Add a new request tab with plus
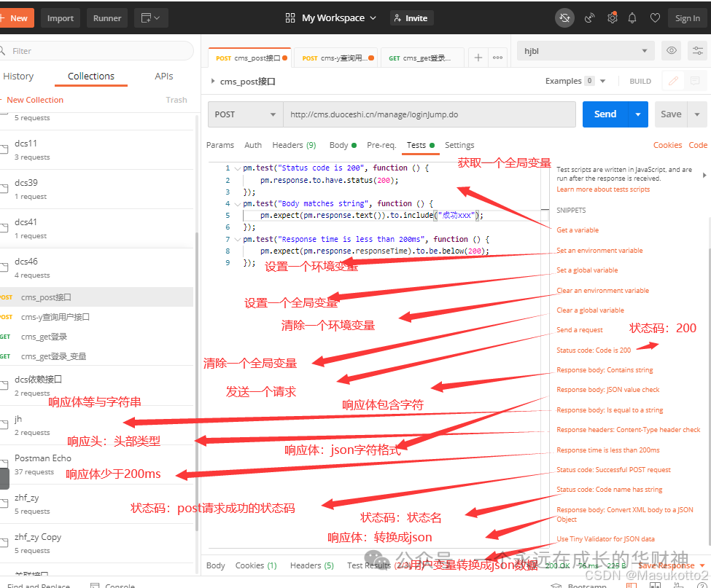 tap(478, 58)
